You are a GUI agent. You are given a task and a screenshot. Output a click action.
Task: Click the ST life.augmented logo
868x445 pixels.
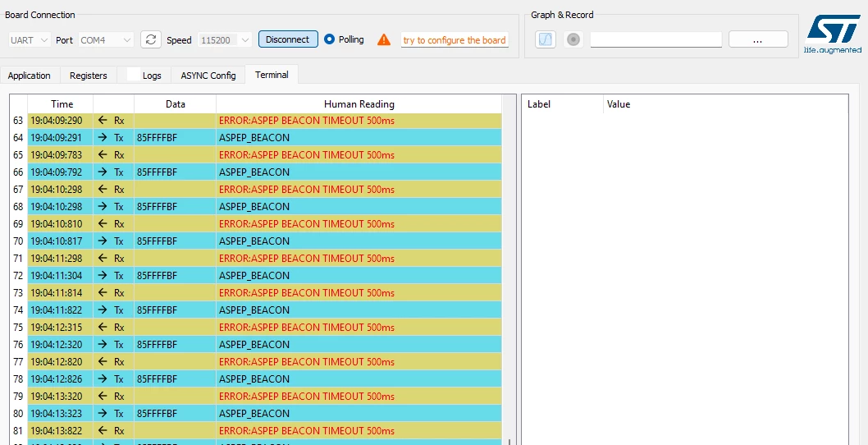(x=833, y=34)
